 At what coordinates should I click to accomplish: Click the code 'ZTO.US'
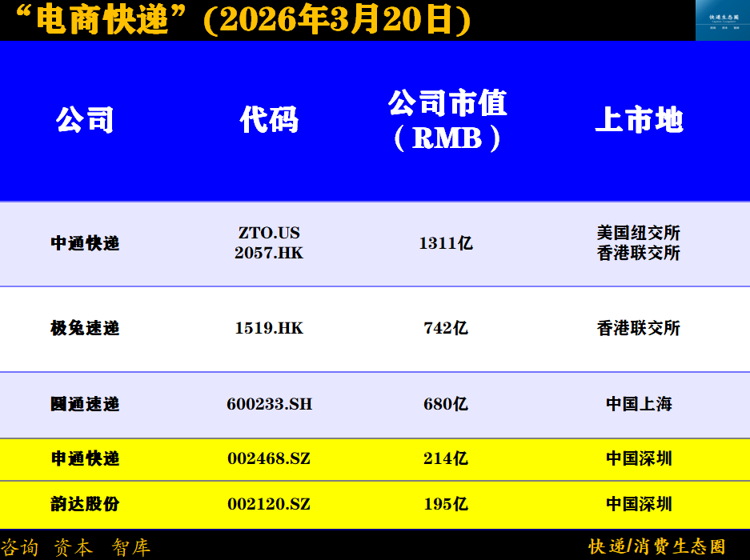click(269, 233)
